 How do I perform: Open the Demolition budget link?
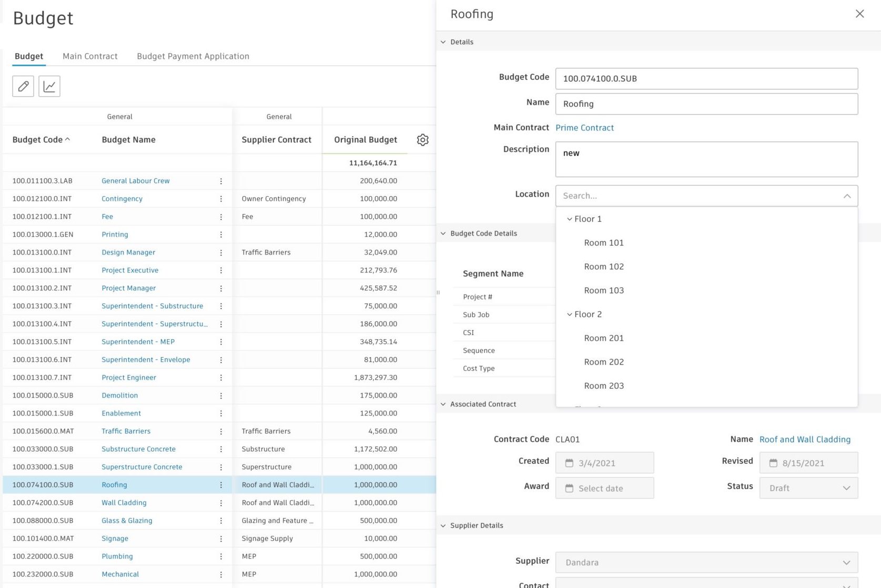tap(120, 396)
